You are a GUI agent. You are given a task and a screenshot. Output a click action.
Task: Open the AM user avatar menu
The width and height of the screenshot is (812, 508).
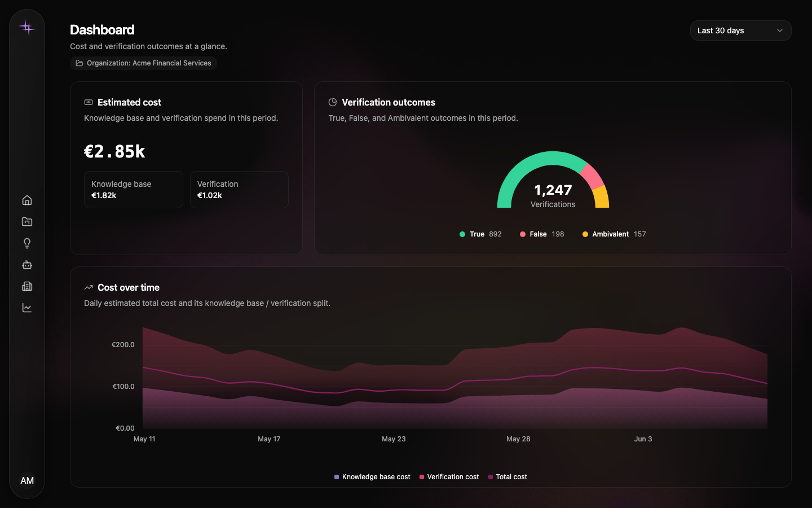27,480
